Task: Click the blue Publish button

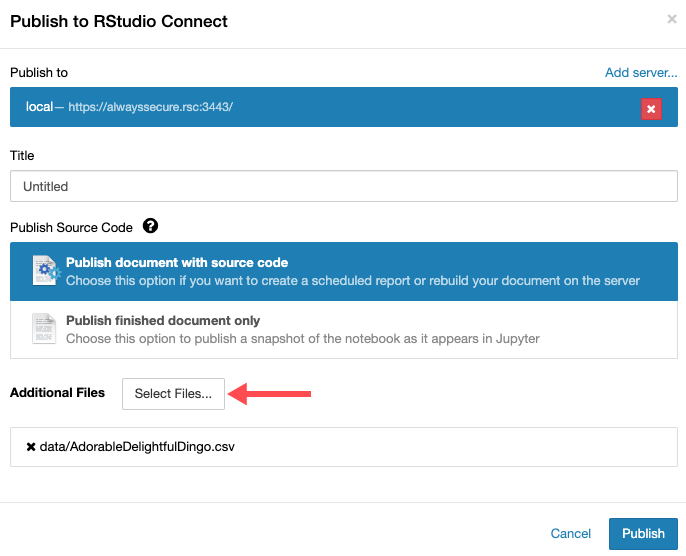Action: [643, 534]
